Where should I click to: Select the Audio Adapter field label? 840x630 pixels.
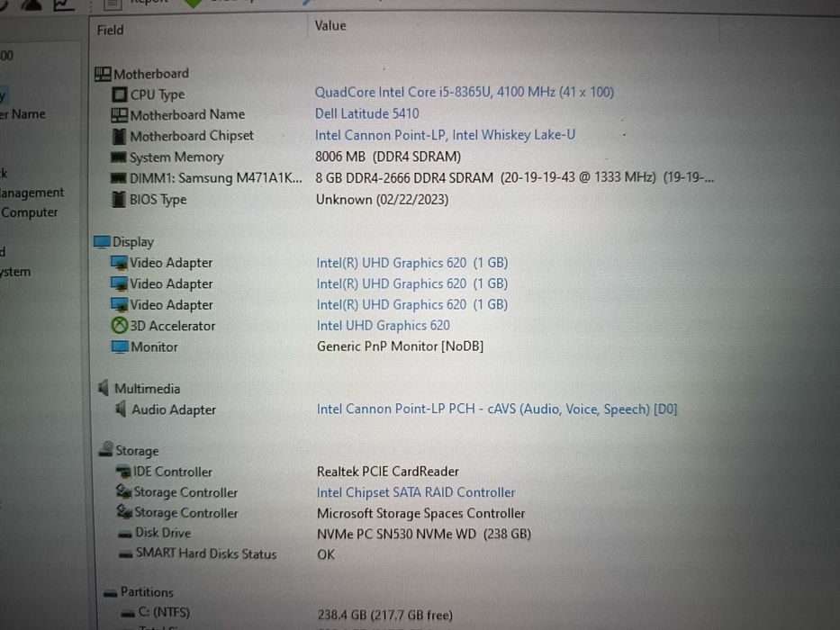[174, 409]
